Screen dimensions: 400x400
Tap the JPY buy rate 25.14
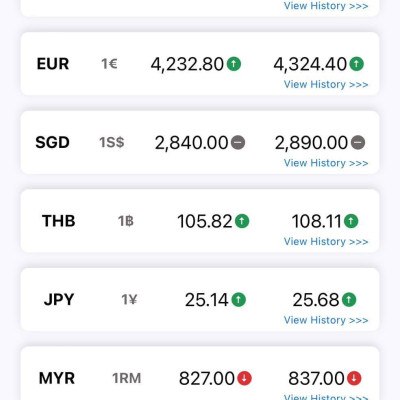click(x=207, y=299)
